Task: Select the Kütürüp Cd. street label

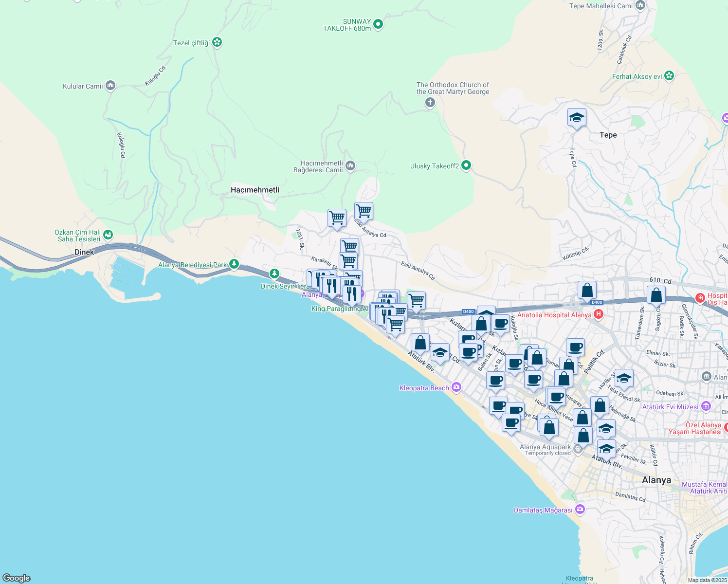Action: tap(576, 253)
